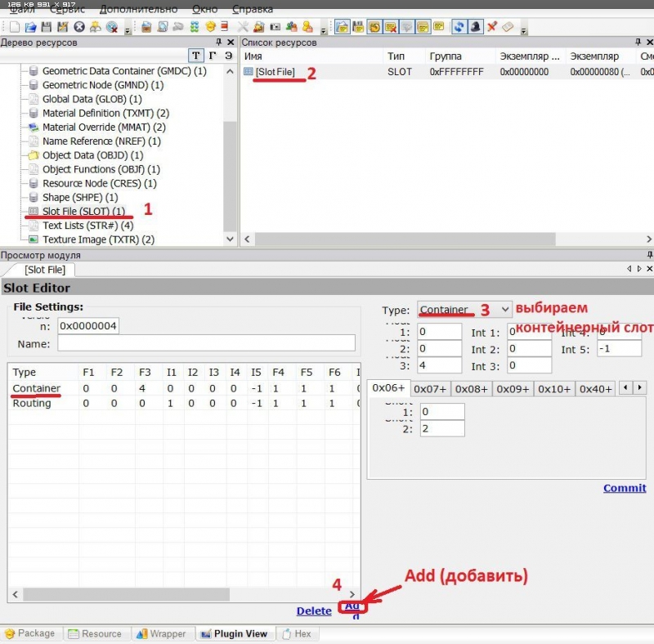The width and height of the screenshot is (654, 644).
Task: Toggle the Э view button in resource tree
Action: tap(229, 56)
